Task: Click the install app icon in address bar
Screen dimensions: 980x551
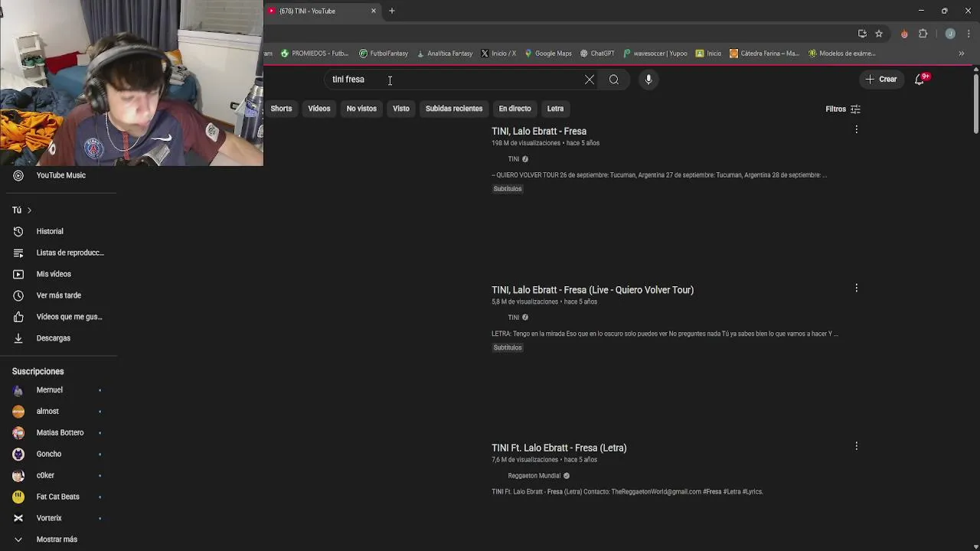Action: (x=862, y=34)
